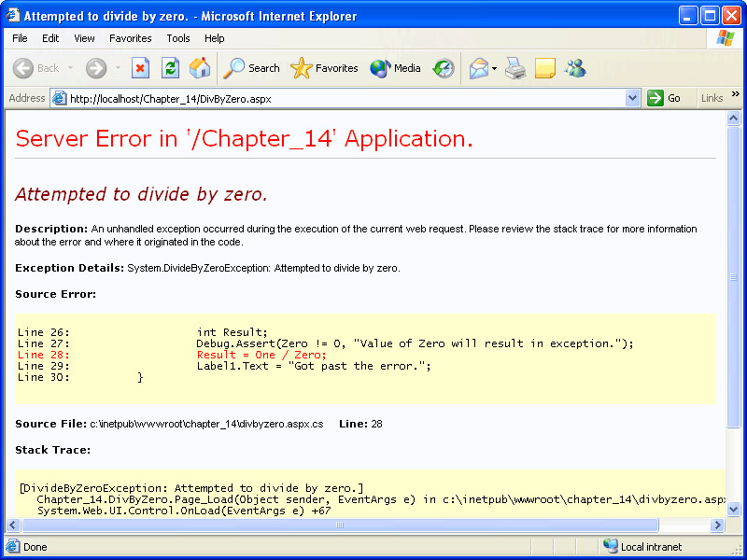Image resolution: width=747 pixels, height=560 pixels.
Task: Open the Mail toolbar icon
Action: (x=479, y=68)
